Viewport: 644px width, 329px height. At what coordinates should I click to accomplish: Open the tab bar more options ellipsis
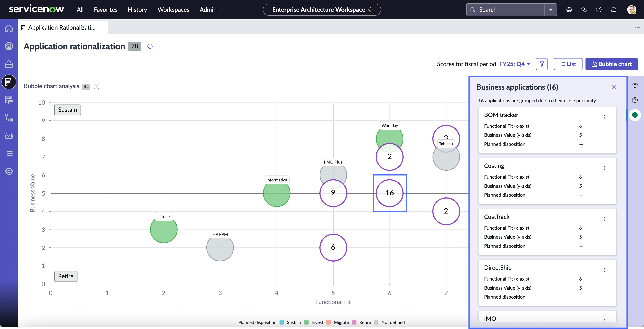click(637, 28)
